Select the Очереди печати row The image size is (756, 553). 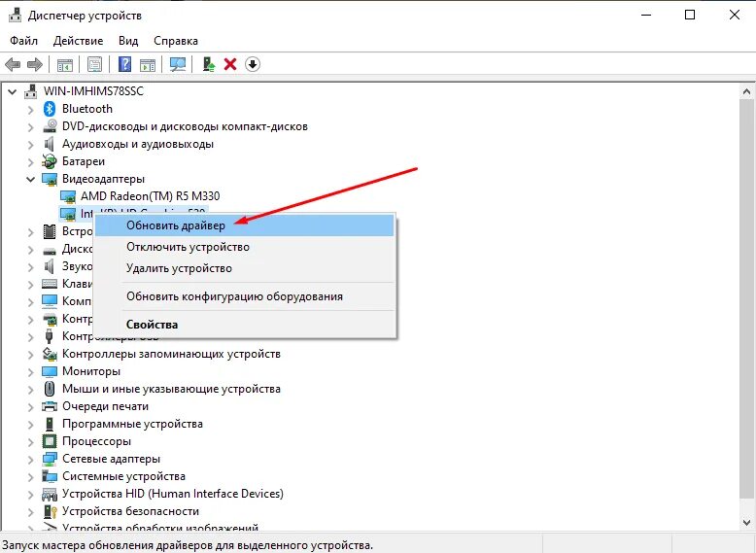(x=105, y=406)
